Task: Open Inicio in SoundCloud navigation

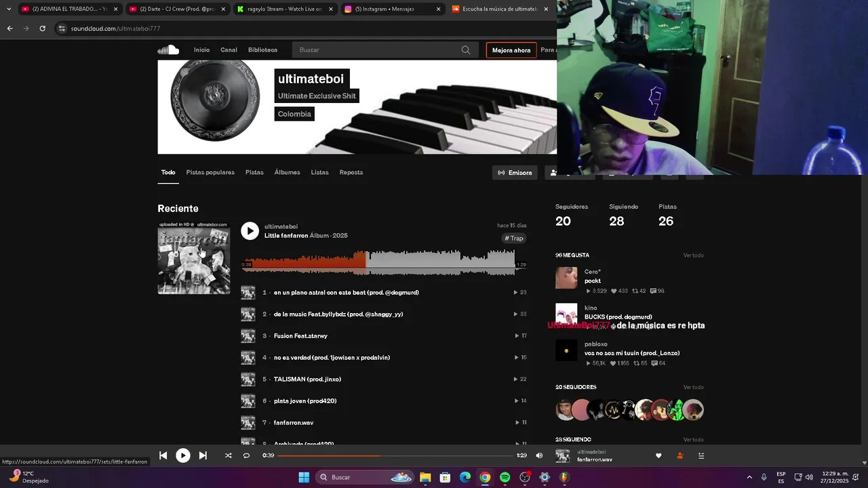Action: pos(201,50)
